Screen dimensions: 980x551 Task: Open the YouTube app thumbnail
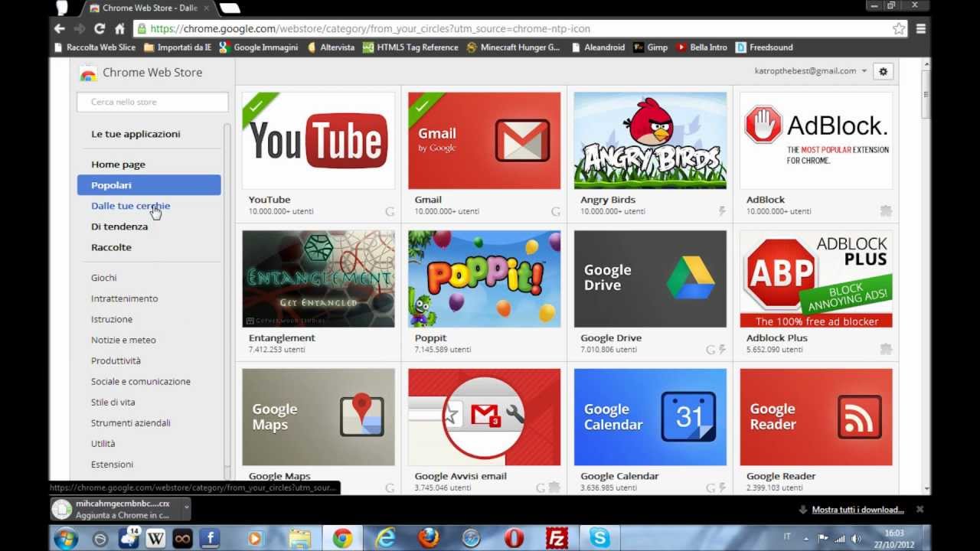pyautogui.click(x=318, y=141)
